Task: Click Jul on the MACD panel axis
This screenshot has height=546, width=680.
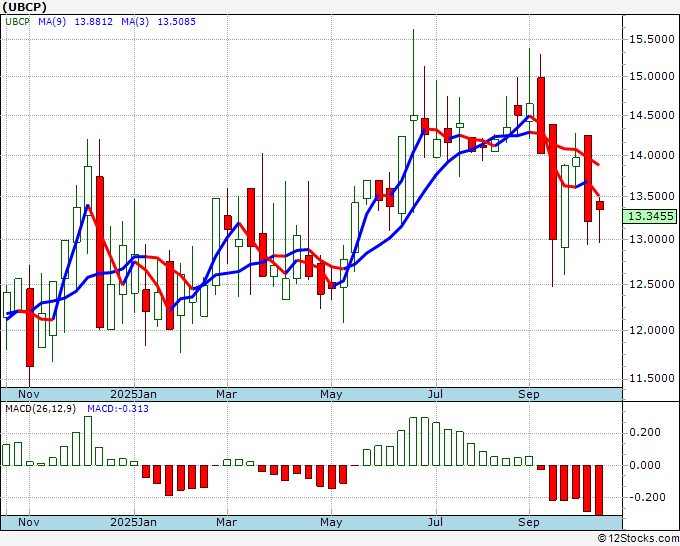Action: click(435, 522)
